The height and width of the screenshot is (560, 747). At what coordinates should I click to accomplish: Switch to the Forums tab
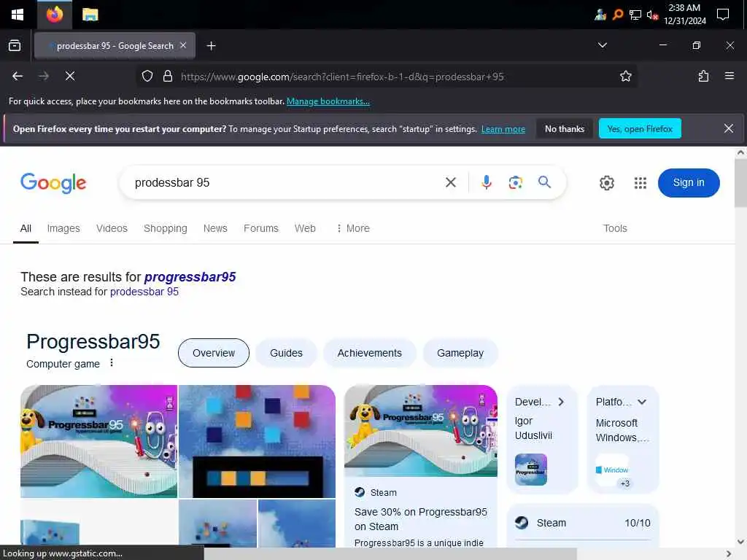261,228
